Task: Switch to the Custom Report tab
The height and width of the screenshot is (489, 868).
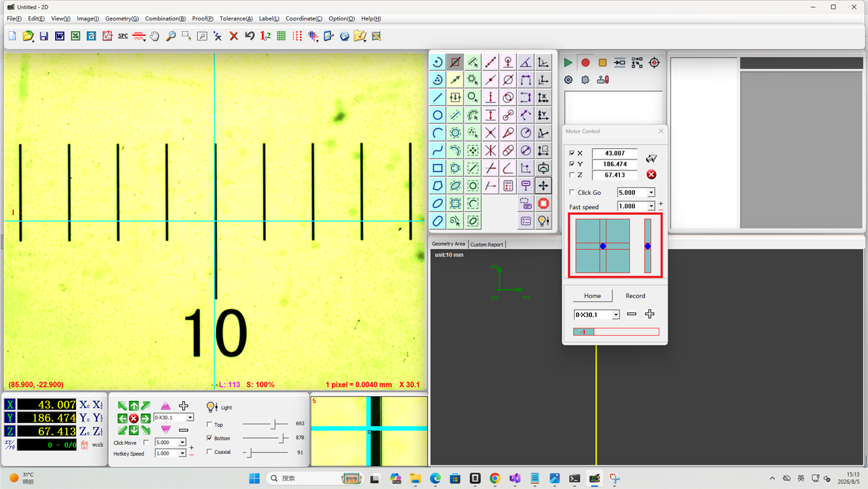Action: [487, 244]
